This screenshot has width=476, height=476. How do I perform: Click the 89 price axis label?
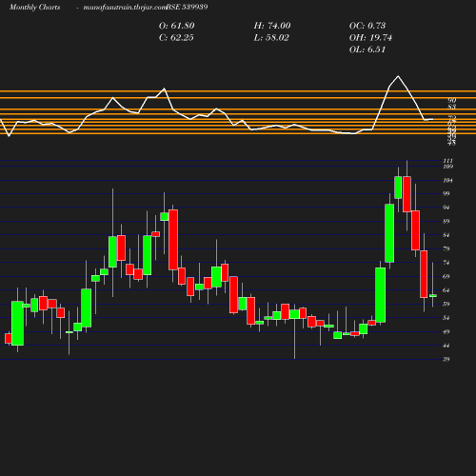446,221
